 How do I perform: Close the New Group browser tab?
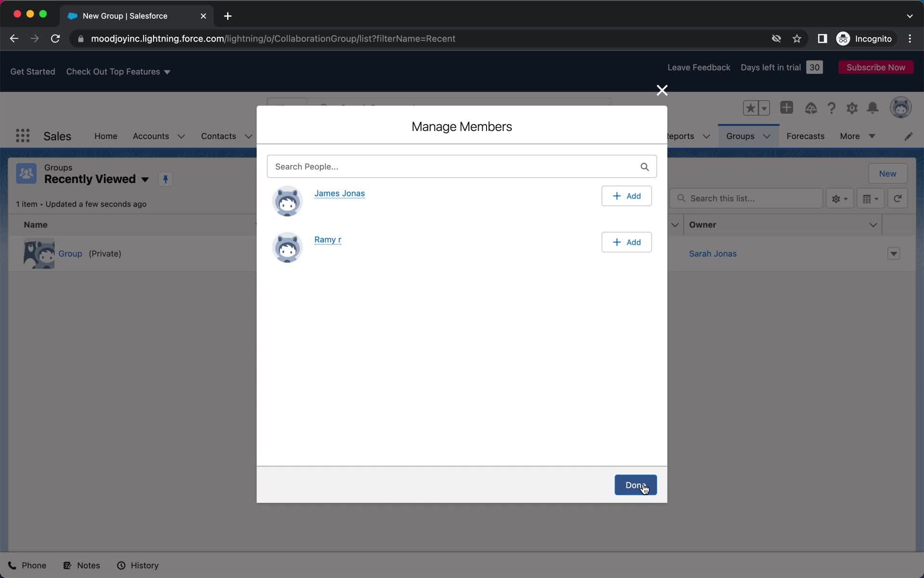click(x=203, y=16)
